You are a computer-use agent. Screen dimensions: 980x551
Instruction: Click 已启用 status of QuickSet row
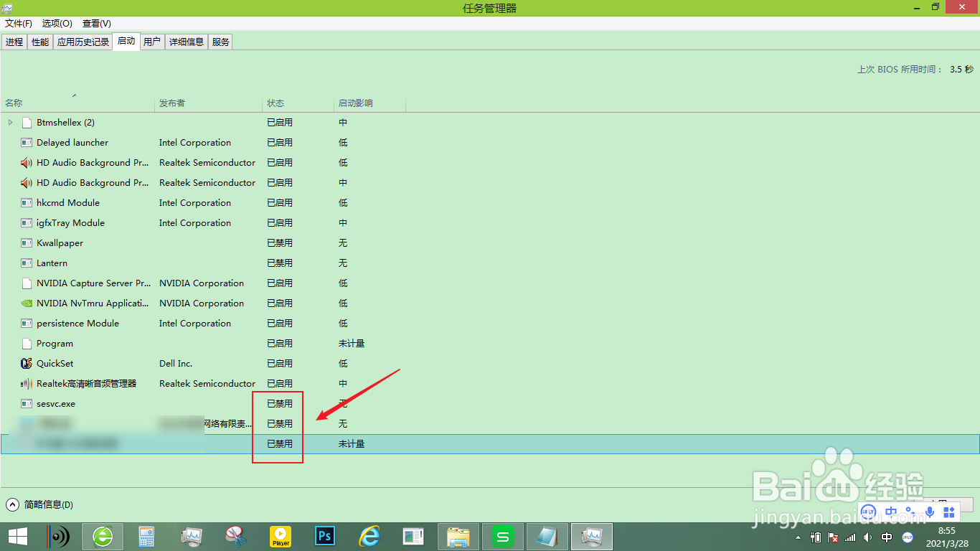tap(280, 364)
